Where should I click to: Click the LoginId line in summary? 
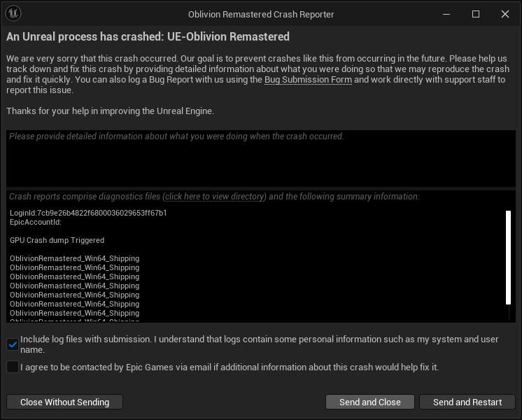tap(88, 213)
